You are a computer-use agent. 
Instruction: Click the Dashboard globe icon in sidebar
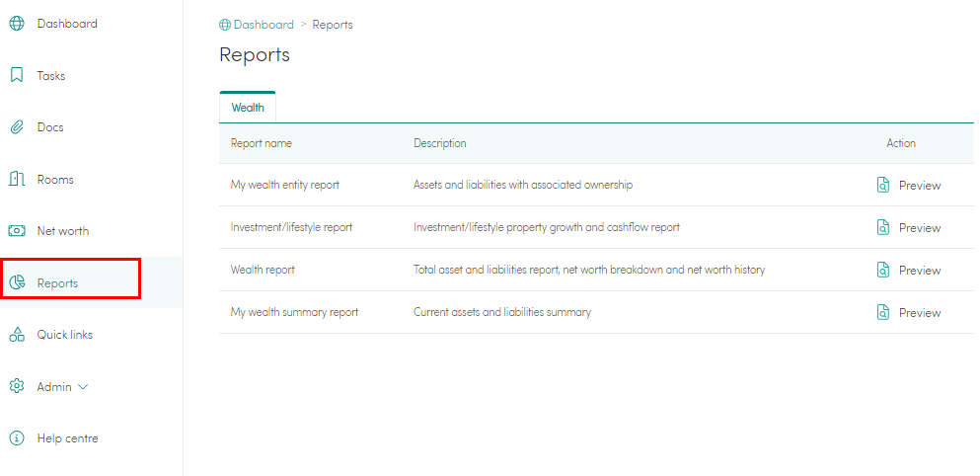(17, 24)
